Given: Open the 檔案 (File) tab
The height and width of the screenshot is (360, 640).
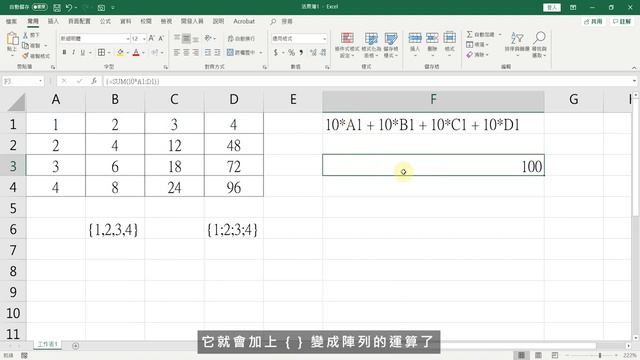Looking at the screenshot, I should (11, 21).
